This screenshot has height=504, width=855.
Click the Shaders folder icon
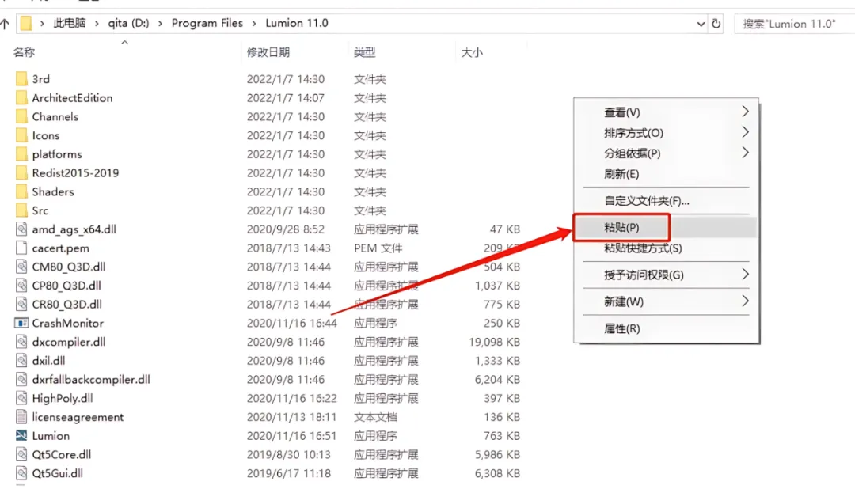(21, 191)
